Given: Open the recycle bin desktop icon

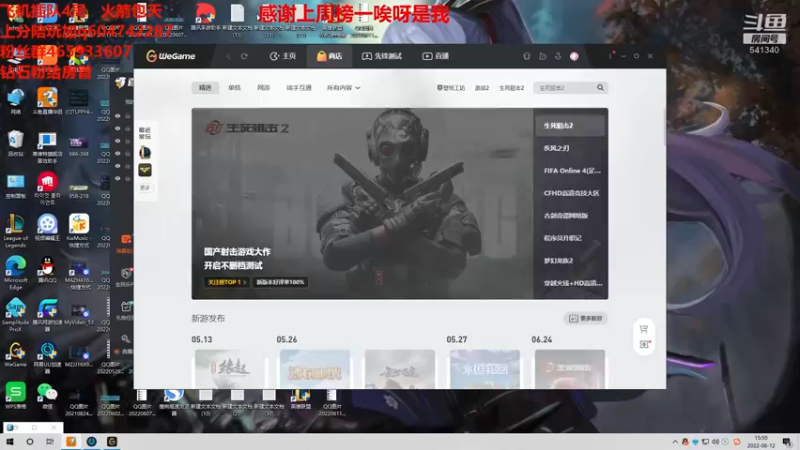Looking at the screenshot, I should (15, 143).
